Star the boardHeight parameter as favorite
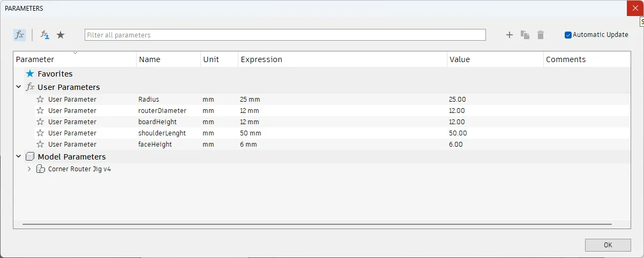Viewport: 644px width, 258px height. tap(40, 122)
